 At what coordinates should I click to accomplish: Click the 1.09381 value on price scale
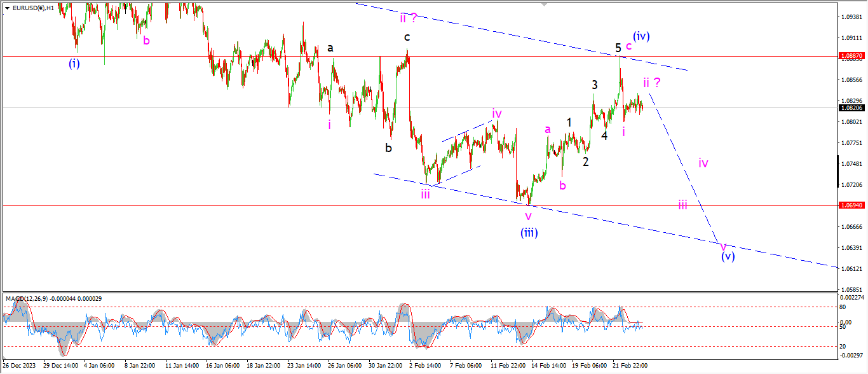(x=850, y=17)
